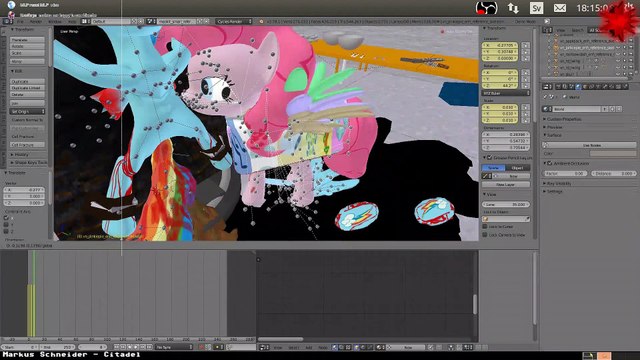
Task: Click the green current frame marker
Action: [x=33, y=293]
